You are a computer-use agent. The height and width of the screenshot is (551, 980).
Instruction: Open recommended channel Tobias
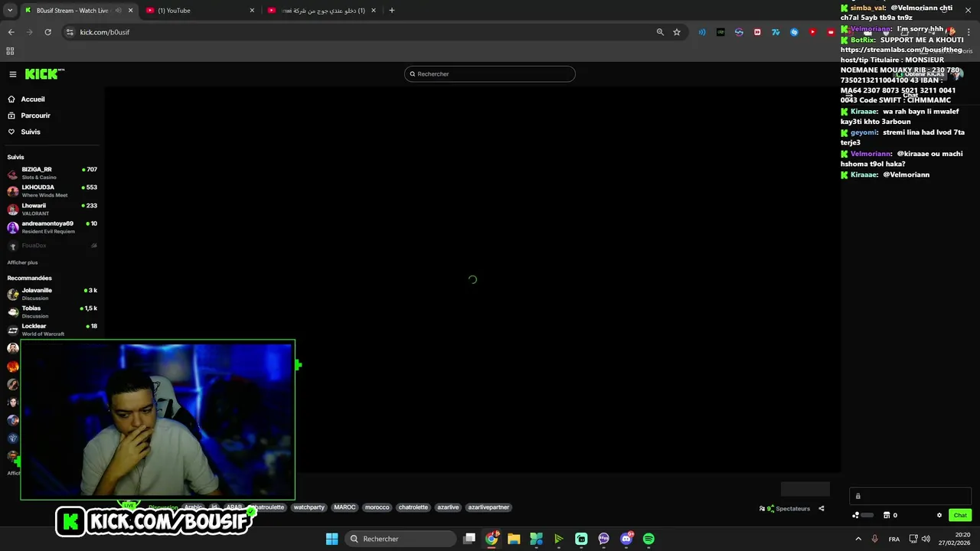[52, 311]
